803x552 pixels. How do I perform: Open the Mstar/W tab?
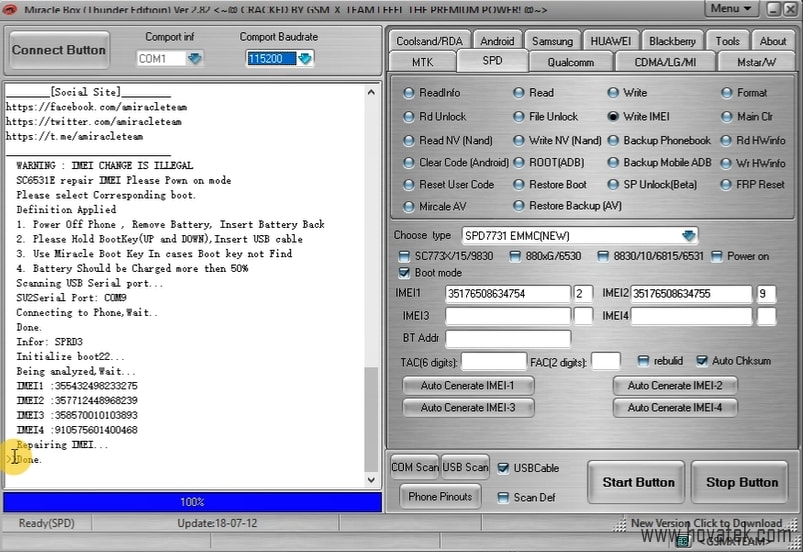click(x=756, y=62)
